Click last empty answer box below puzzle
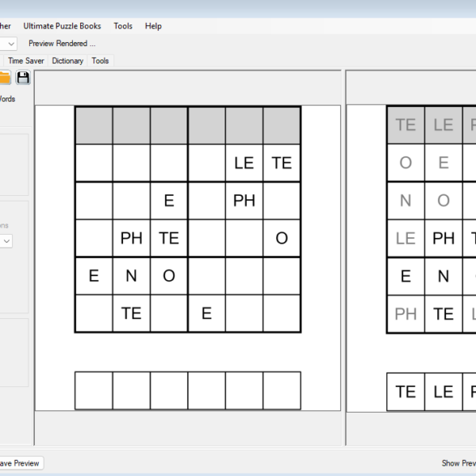 coord(282,390)
